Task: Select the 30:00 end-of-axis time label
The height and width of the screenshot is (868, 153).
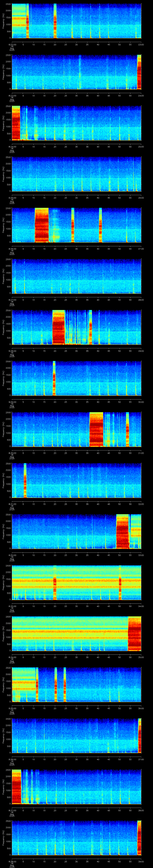Action: point(141,402)
